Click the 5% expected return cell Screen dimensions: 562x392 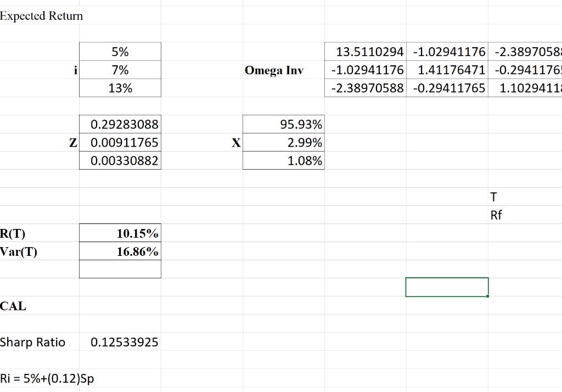tap(120, 51)
